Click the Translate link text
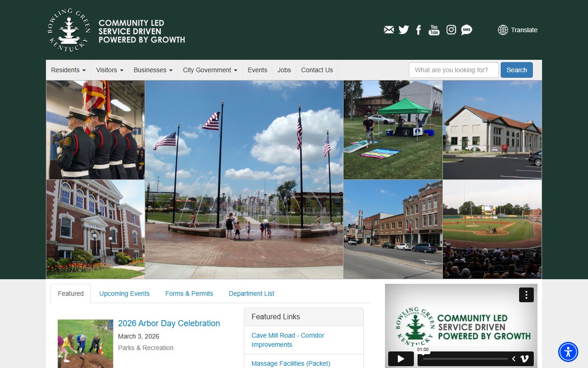Screen dimensions: 588x368 point(524,30)
